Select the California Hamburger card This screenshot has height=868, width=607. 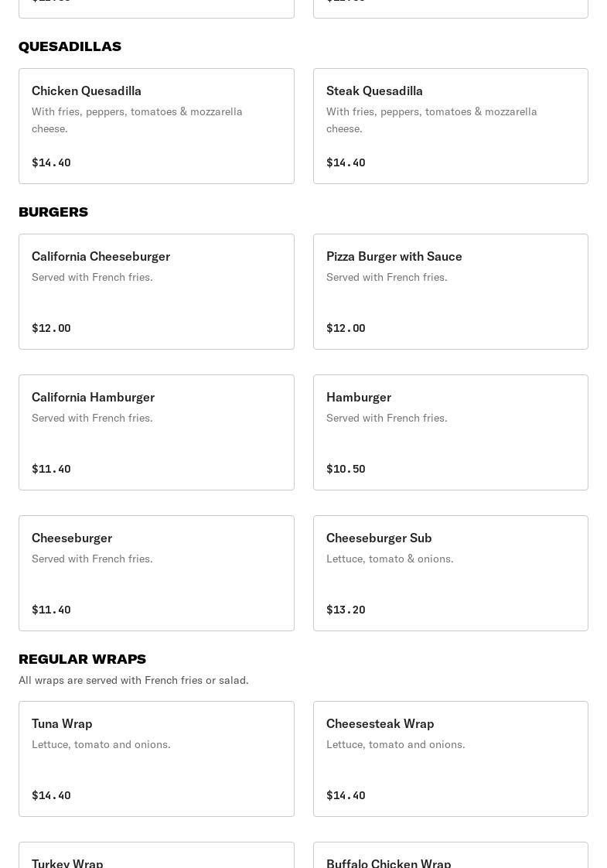click(x=156, y=432)
